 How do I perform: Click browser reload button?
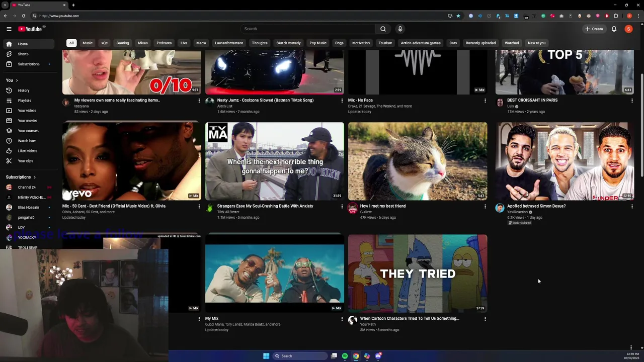pyautogui.click(x=23, y=16)
